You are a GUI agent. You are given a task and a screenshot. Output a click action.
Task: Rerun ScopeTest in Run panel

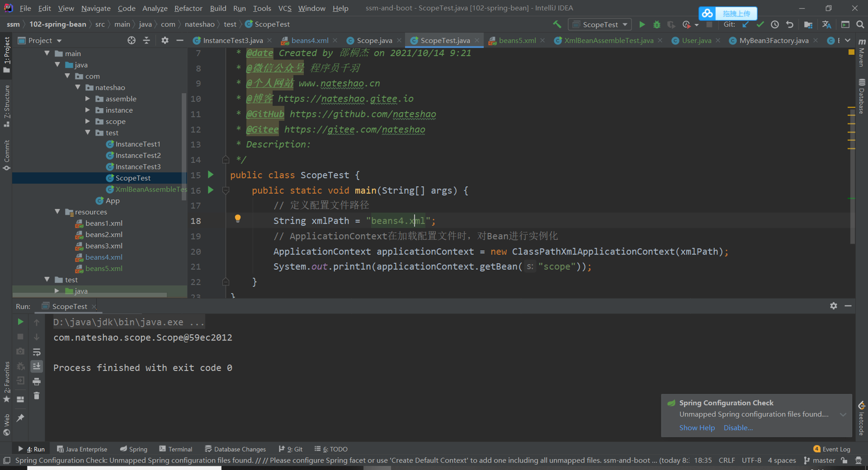(x=20, y=322)
